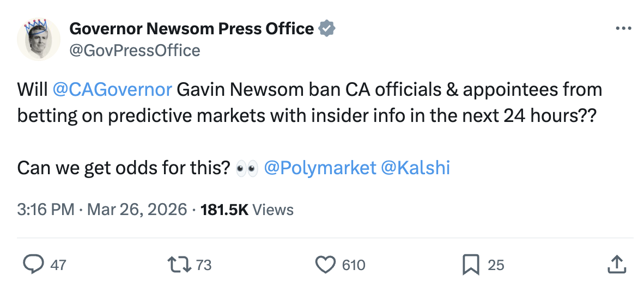The width and height of the screenshot is (644, 294).
Task: Click the 3:16 PM timestamp
Action: [46, 210]
